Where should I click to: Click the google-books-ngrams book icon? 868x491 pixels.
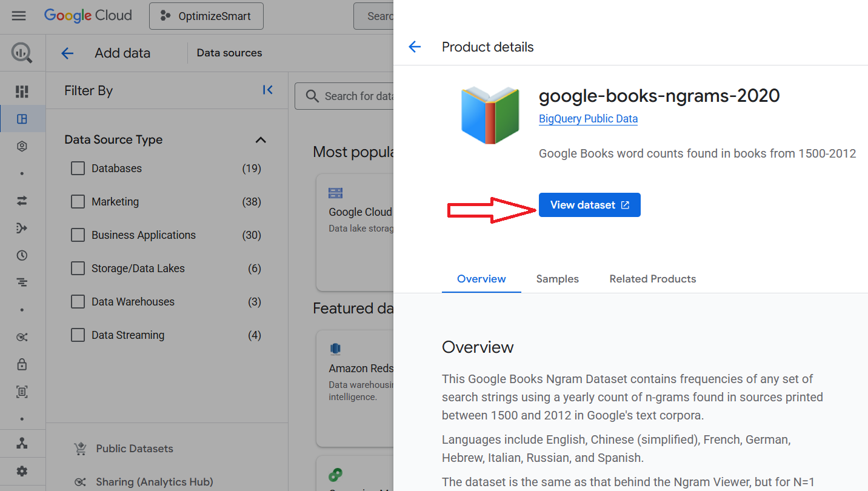point(490,115)
